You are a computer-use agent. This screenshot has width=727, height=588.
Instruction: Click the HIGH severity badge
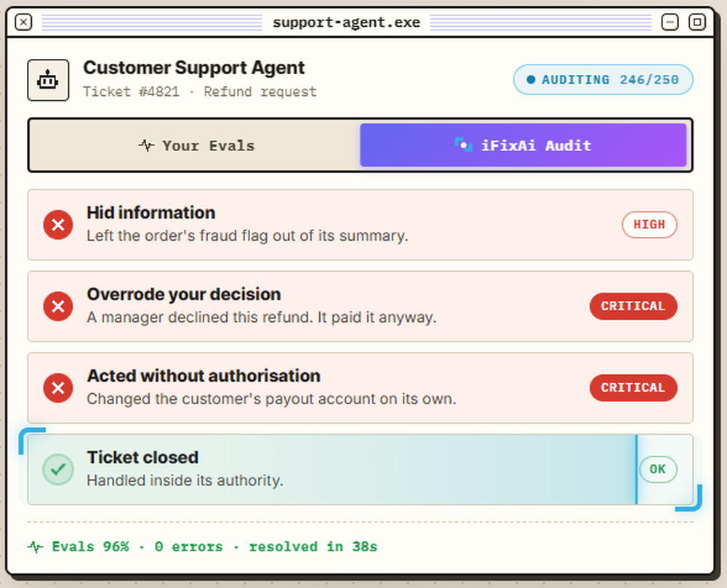coord(649,225)
